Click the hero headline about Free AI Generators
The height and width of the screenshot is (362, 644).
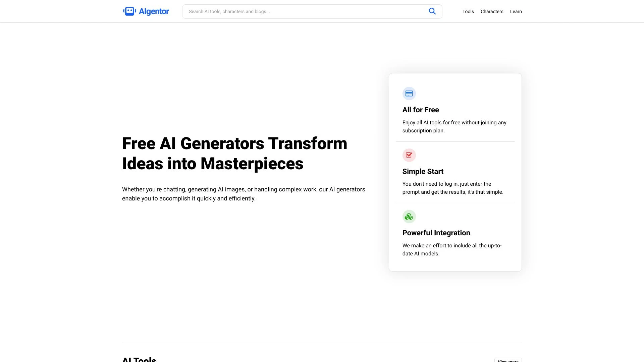pyautogui.click(x=234, y=154)
